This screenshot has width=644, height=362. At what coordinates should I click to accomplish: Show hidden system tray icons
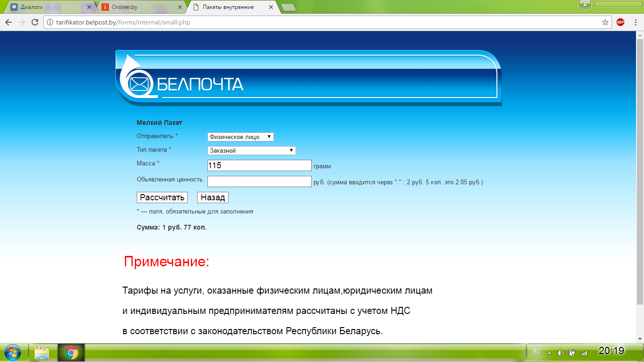point(549,353)
